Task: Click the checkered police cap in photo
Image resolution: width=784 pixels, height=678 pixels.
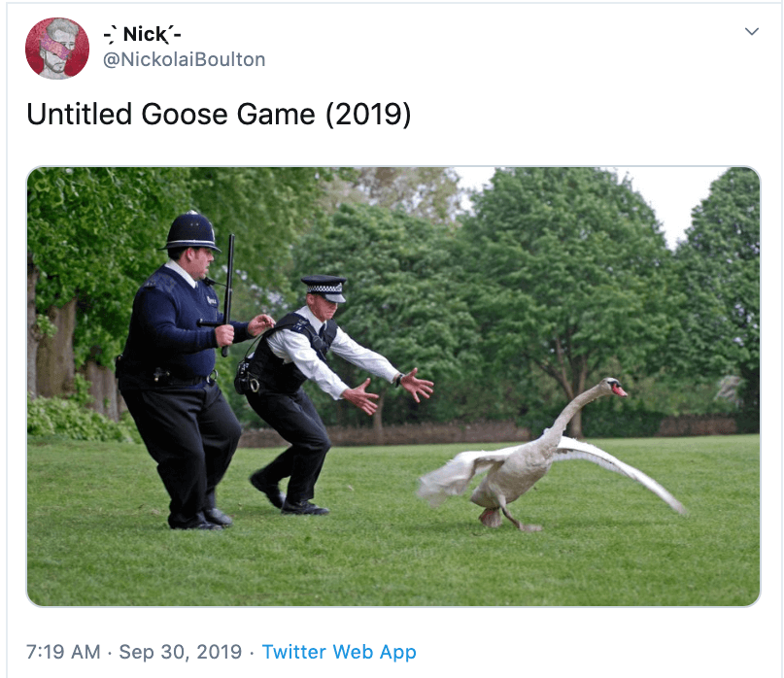Action: tap(324, 288)
